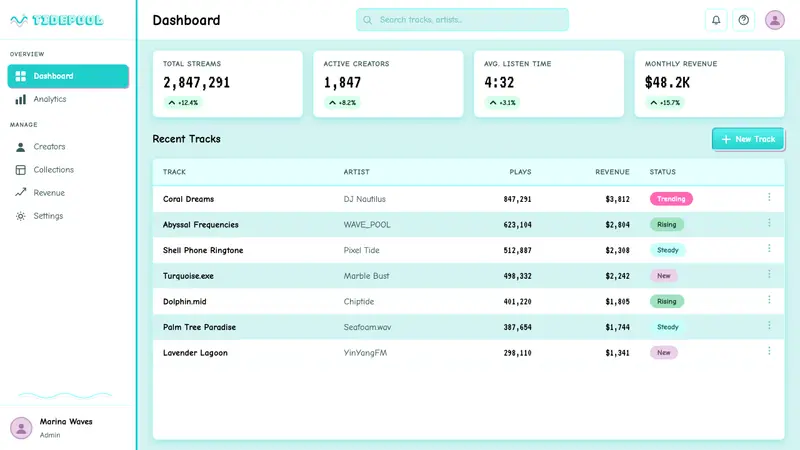Open row menu for Abyssal Frequencies
Screen dimensions: 800x450
[x=769, y=223]
